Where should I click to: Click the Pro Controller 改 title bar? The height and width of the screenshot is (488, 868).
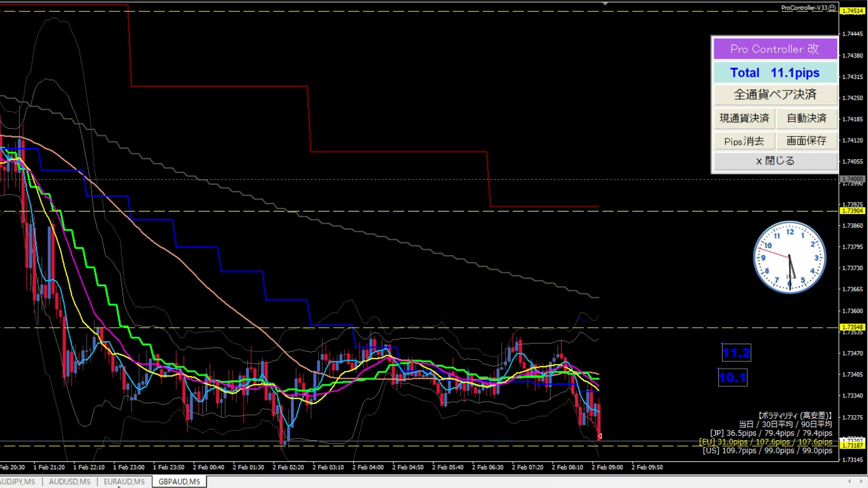[775, 49]
